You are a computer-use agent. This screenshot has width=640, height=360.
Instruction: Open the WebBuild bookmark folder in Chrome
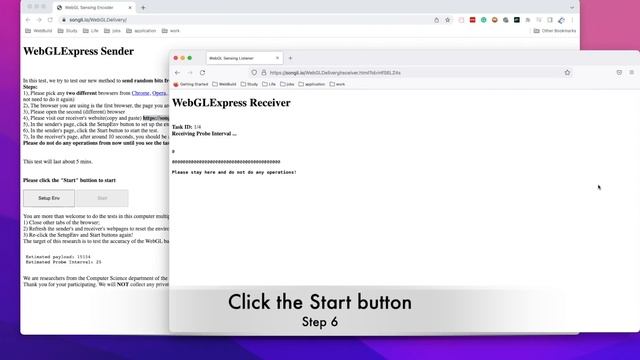coord(39,31)
